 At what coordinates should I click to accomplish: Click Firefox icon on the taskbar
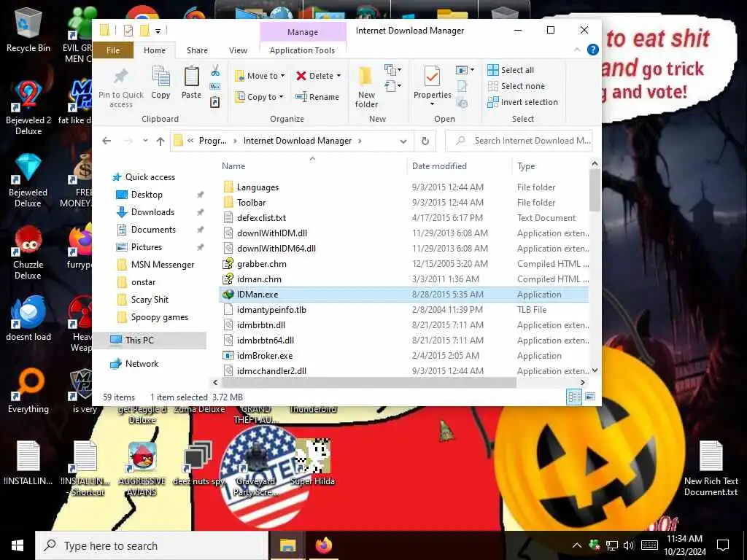pyautogui.click(x=324, y=545)
